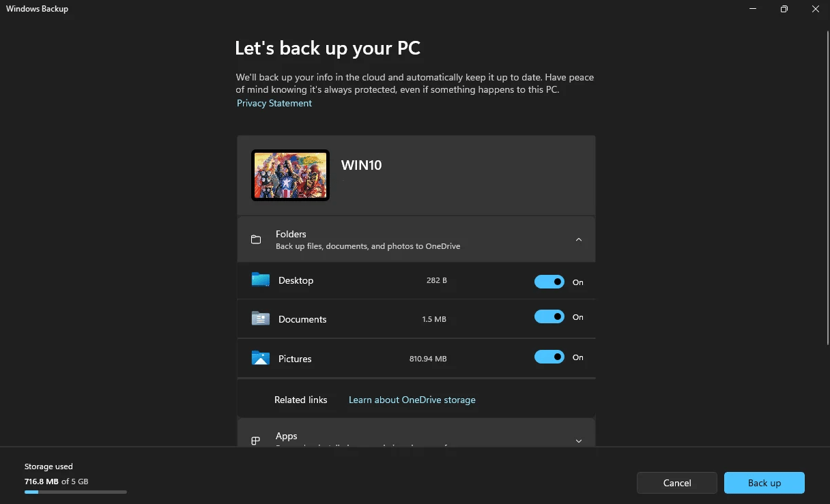The height and width of the screenshot is (504, 830).
Task: Click the WIN10 device name
Action: (x=362, y=165)
